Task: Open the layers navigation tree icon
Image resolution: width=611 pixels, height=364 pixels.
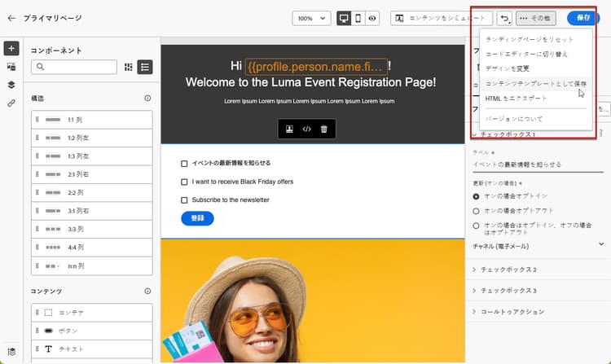Action: tap(11, 85)
